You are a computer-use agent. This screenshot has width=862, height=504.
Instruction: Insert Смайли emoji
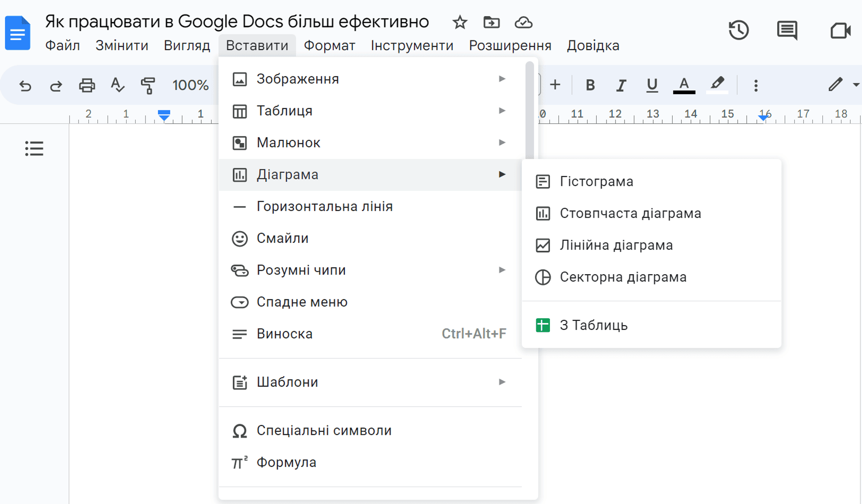pyautogui.click(x=370, y=238)
